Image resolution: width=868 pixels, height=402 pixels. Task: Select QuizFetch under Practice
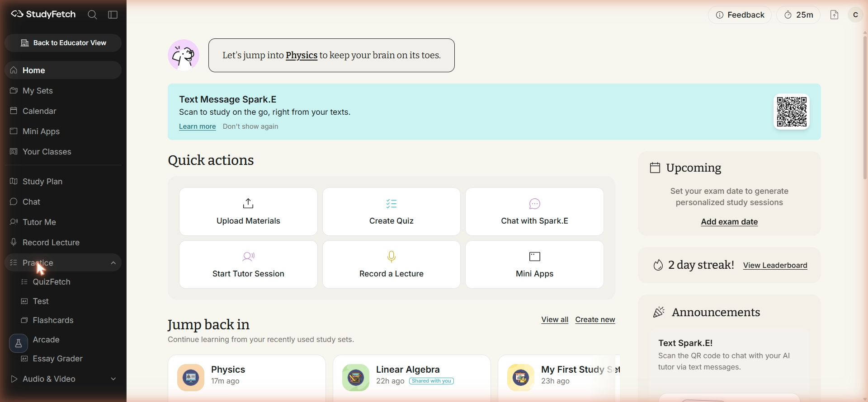(x=52, y=282)
